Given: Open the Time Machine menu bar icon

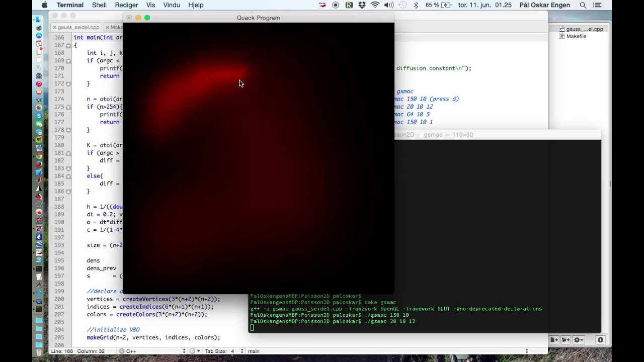Looking at the screenshot, I should pyautogui.click(x=402, y=5).
